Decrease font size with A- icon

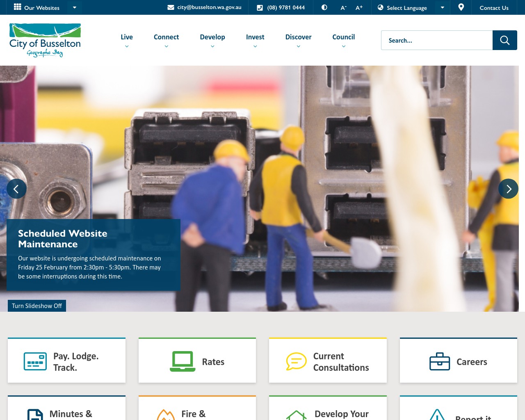pyautogui.click(x=343, y=8)
